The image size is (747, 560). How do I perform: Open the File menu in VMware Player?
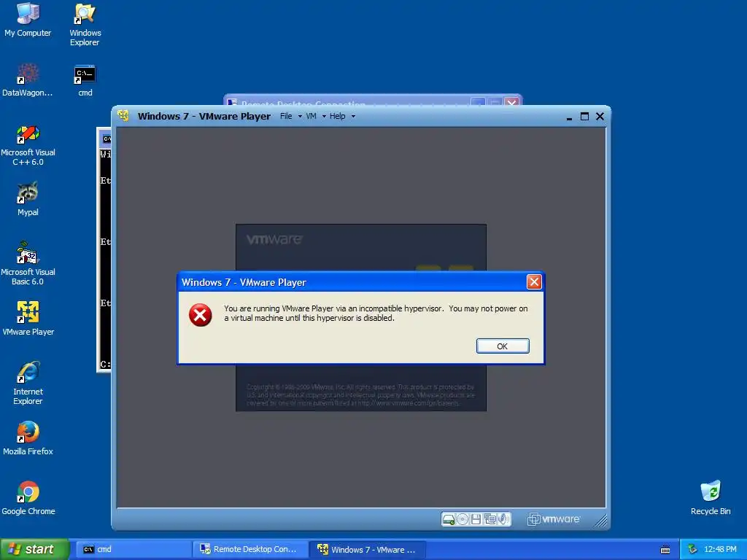click(286, 116)
